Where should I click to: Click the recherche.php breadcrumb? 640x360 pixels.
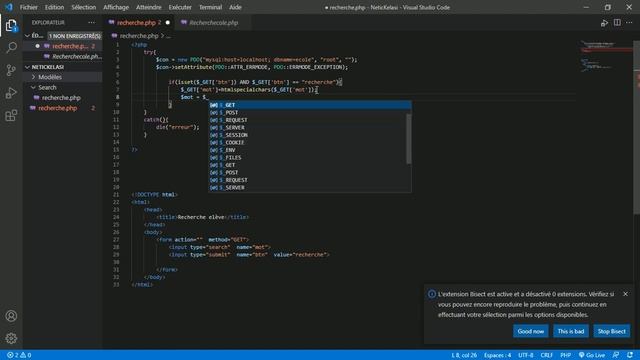point(139,36)
